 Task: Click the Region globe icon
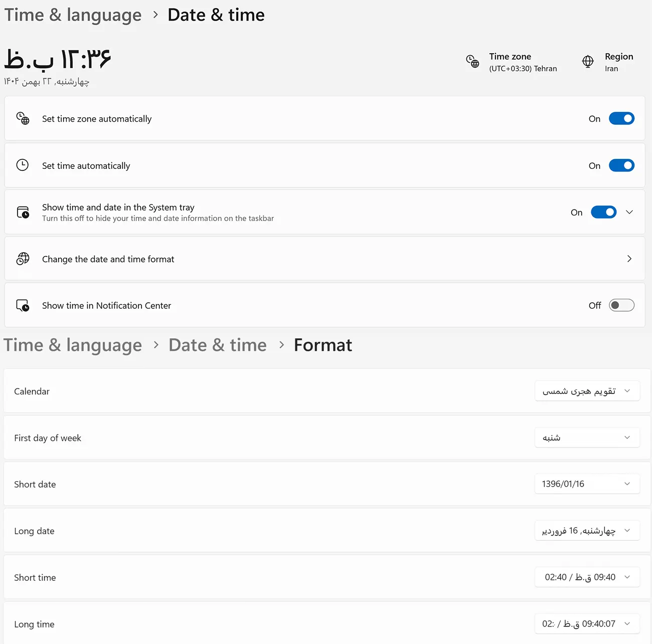[x=588, y=61]
